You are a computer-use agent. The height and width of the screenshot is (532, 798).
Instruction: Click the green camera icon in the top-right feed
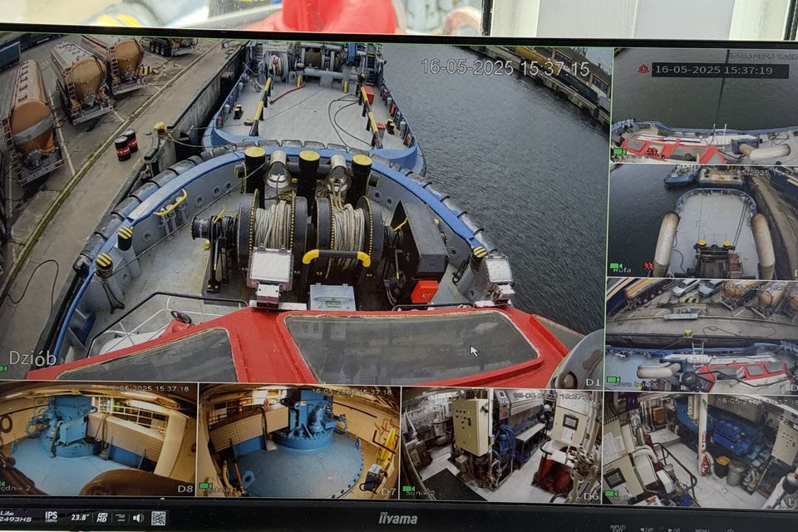pos(619,152)
